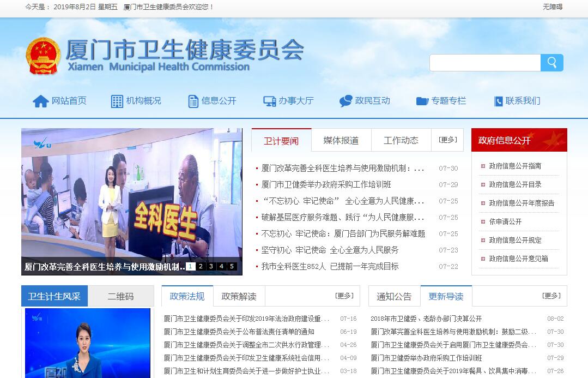Screen dimensions: 588x378
Task: Click the home icon for 网站首页
Action: point(41,101)
